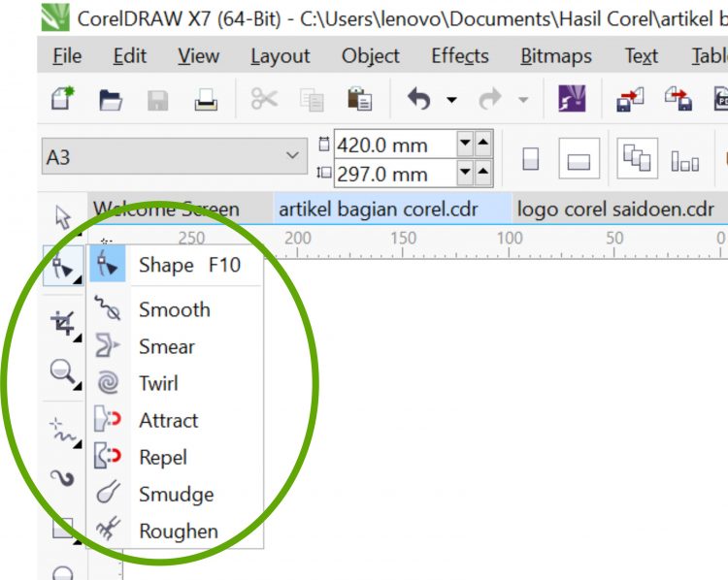Select the Pick tool arrow in the toolbox
Viewport: 728px width, 580px height.
coord(63,217)
